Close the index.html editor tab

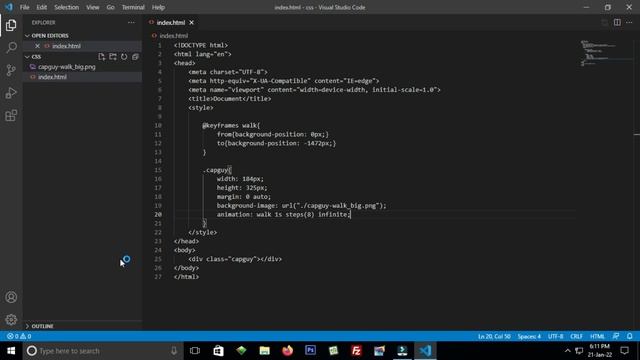click(191, 22)
